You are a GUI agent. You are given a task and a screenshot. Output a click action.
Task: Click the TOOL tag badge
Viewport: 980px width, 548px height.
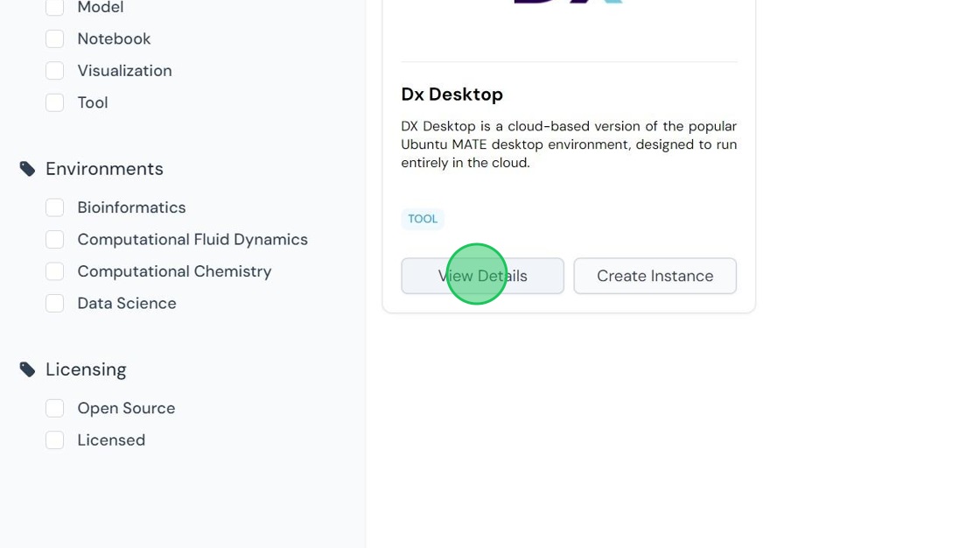point(423,219)
